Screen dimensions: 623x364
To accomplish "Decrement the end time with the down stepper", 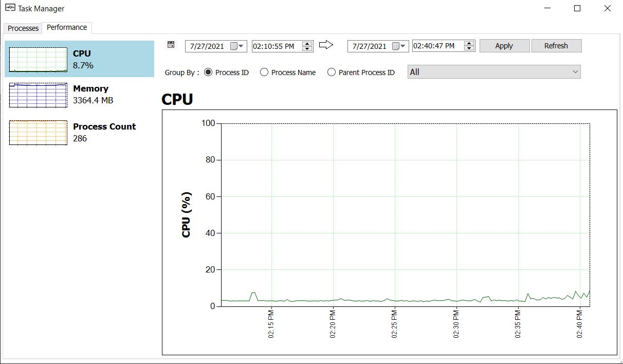I will coord(468,48).
